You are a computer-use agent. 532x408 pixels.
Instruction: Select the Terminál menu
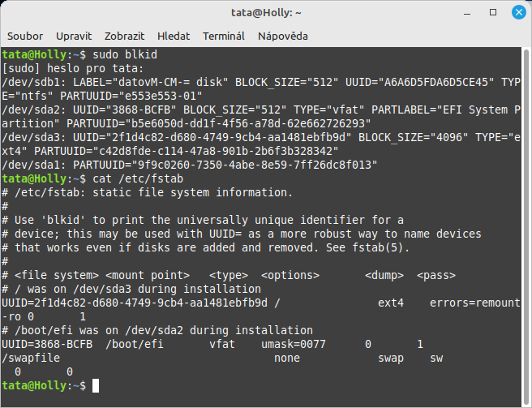224,36
